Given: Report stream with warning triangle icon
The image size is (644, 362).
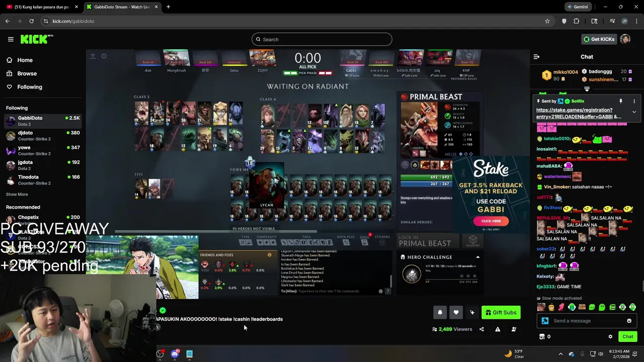Looking at the screenshot, I should 498,329.
